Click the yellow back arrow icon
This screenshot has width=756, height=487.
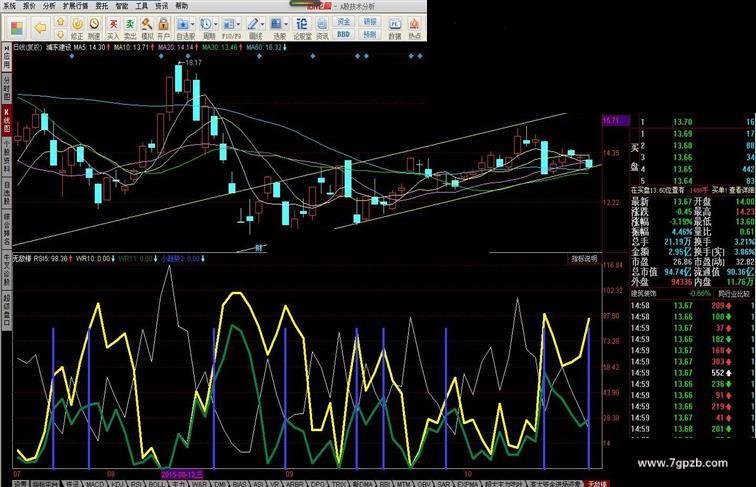40,28
